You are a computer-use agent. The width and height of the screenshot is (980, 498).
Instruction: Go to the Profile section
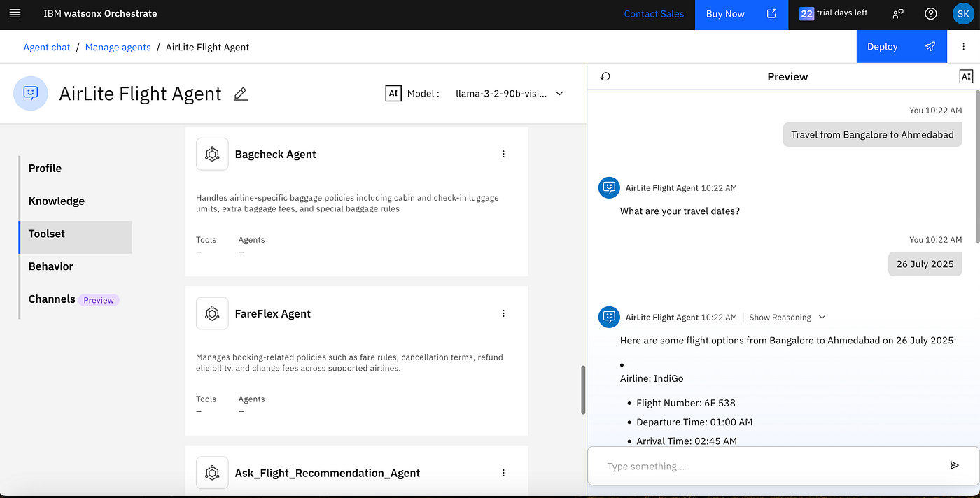tap(45, 168)
